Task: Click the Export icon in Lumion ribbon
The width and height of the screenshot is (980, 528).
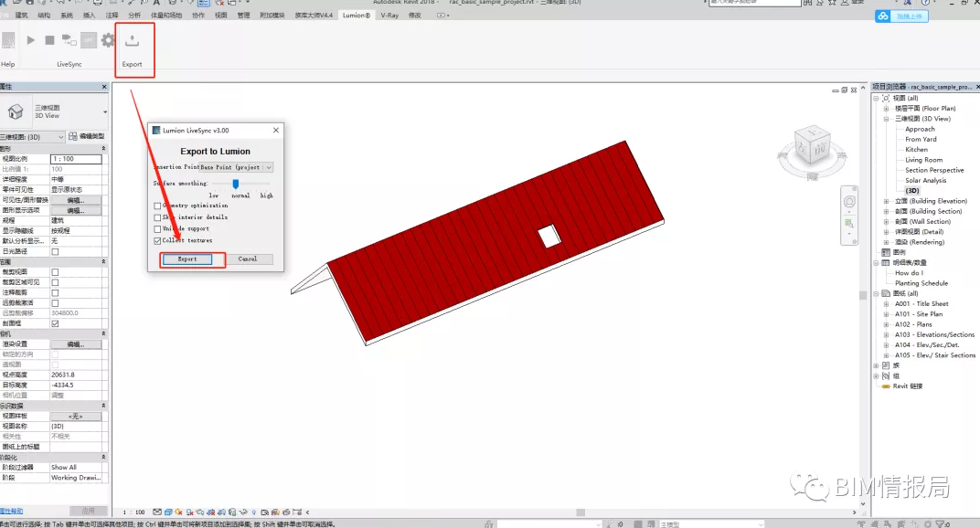Action: click(x=132, y=41)
